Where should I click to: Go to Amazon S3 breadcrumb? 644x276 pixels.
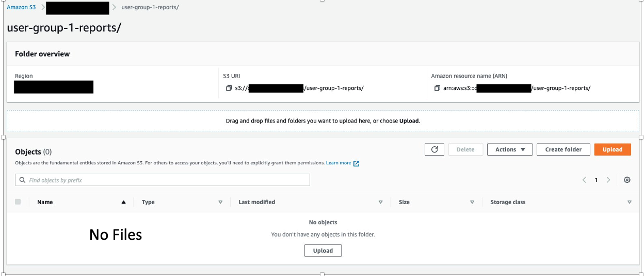(21, 7)
